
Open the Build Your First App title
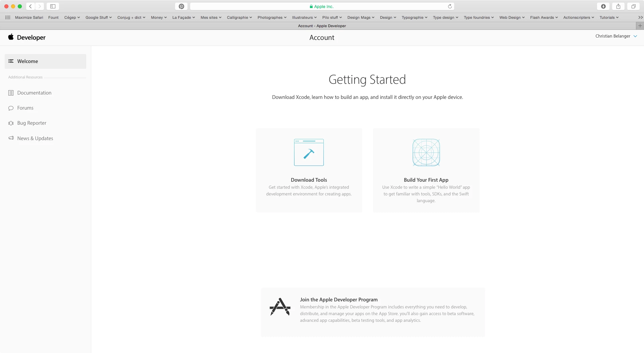[426, 180]
